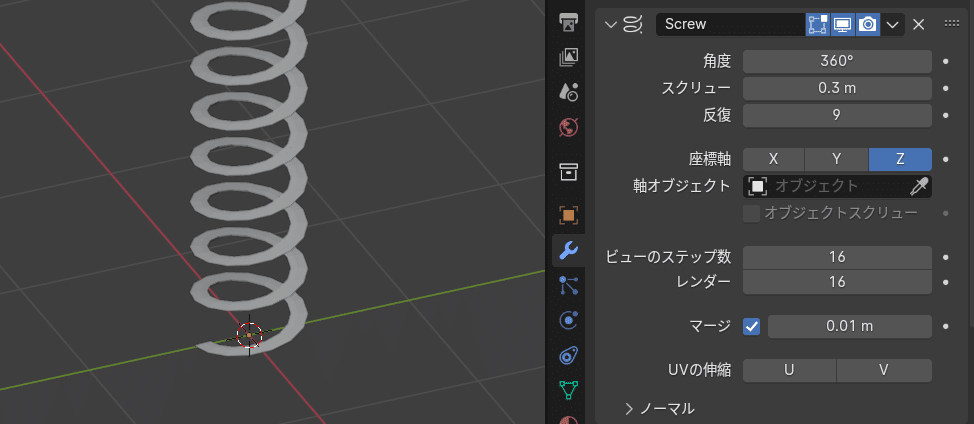
Task: Click the Screw modifier type icon
Action: coord(633,25)
